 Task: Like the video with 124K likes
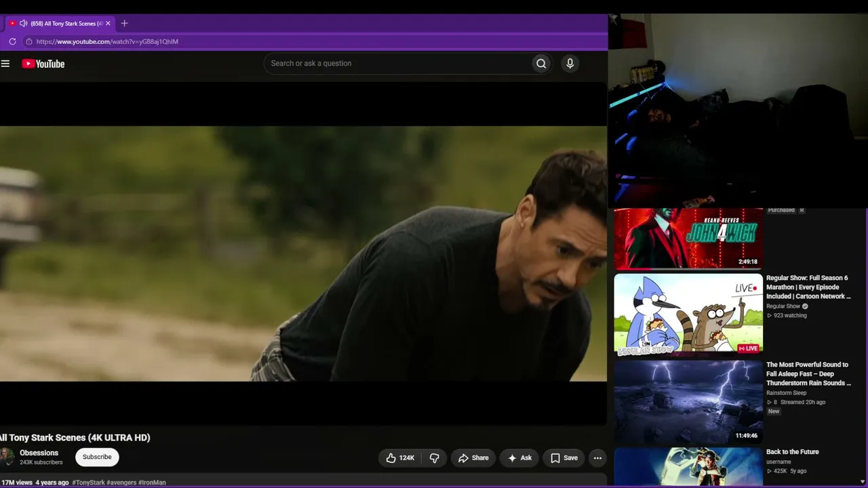click(399, 458)
